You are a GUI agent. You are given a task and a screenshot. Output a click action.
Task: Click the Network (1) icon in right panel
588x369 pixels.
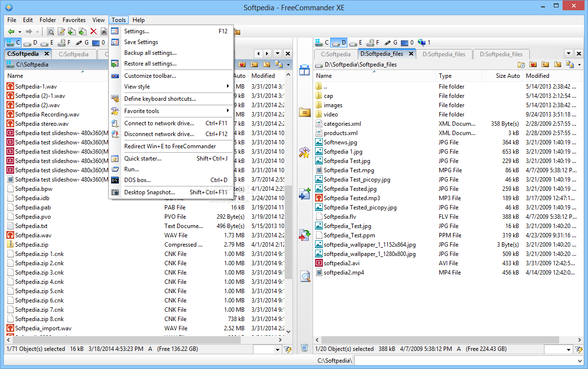424,43
